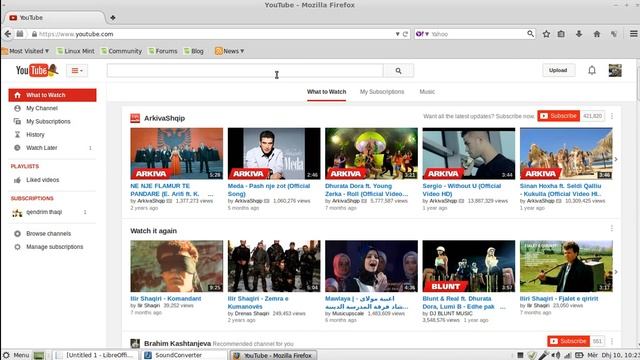Switch to My Subscriptions tab

[x=382, y=92]
